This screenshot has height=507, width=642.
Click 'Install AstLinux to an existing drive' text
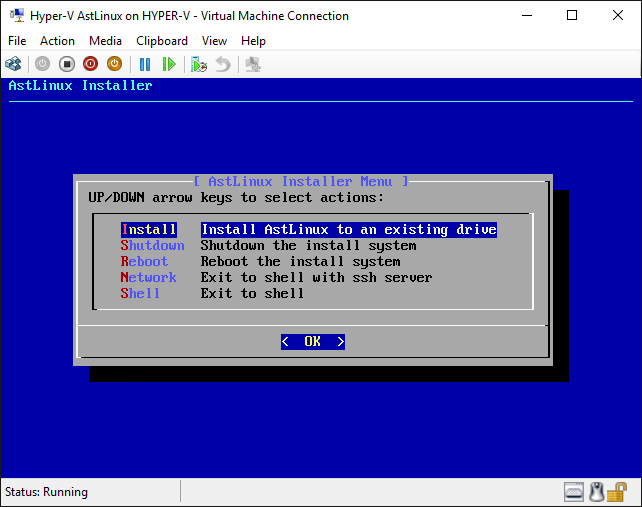(x=349, y=229)
